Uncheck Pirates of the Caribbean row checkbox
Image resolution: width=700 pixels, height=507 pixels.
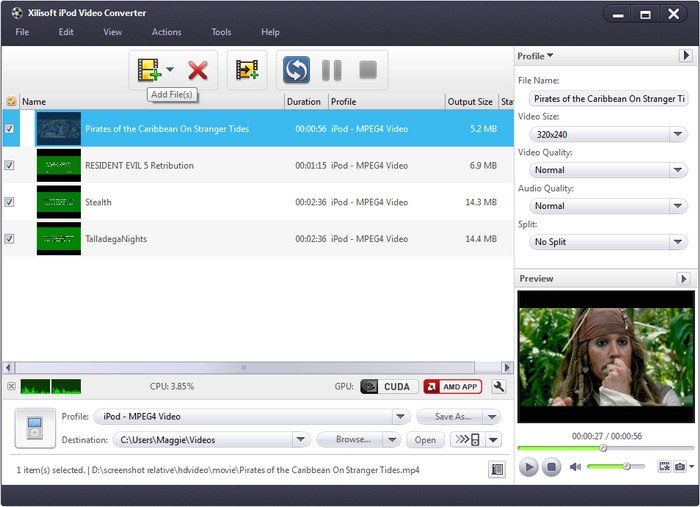click(x=9, y=129)
